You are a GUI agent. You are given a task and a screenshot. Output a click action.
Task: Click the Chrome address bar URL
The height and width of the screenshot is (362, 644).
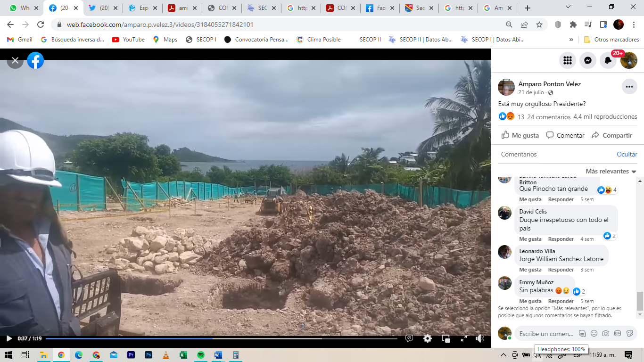coord(160,25)
